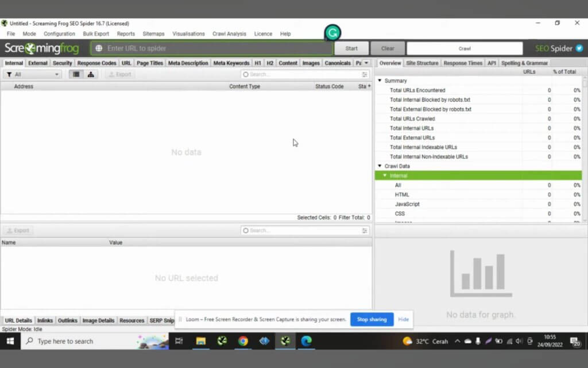The height and width of the screenshot is (368, 588).
Task: Collapse the Internal tree node
Action: pos(385,175)
